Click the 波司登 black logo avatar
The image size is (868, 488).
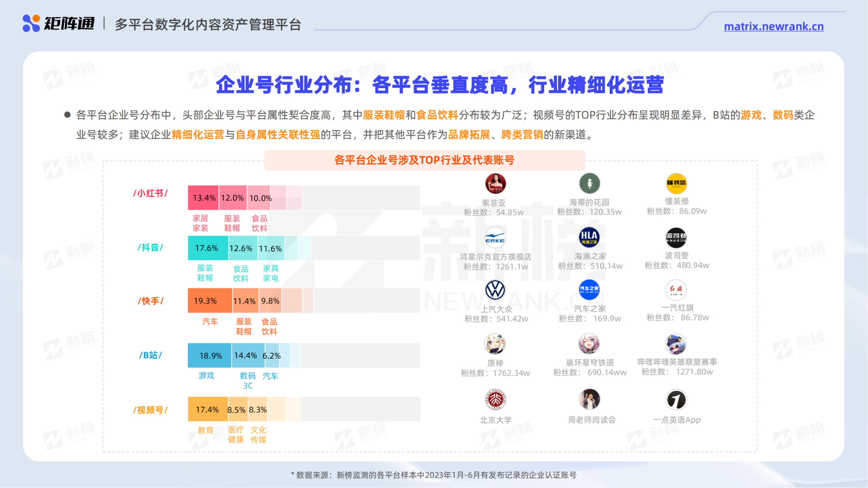pyautogui.click(x=676, y=238)
